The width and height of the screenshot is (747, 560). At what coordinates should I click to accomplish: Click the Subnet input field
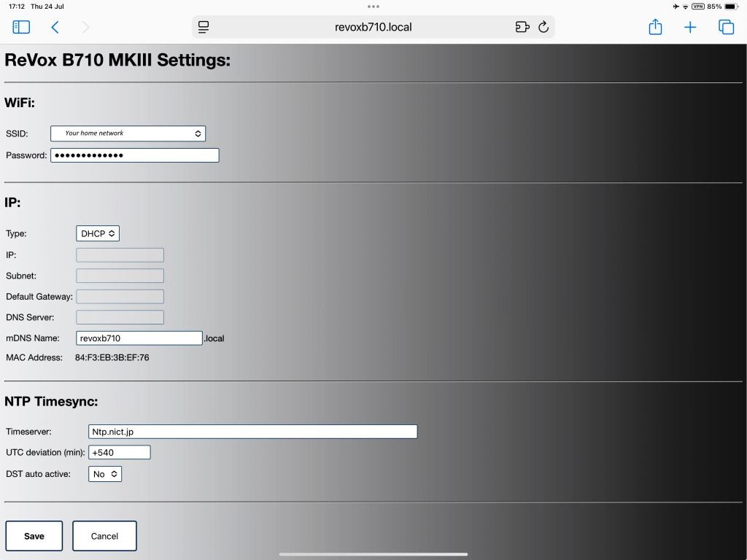click(x=120, y=276)
